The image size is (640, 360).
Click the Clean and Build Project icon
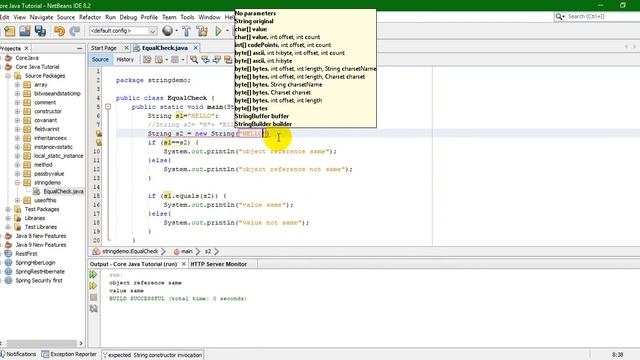pyautogui.click(x=202, y=31)
